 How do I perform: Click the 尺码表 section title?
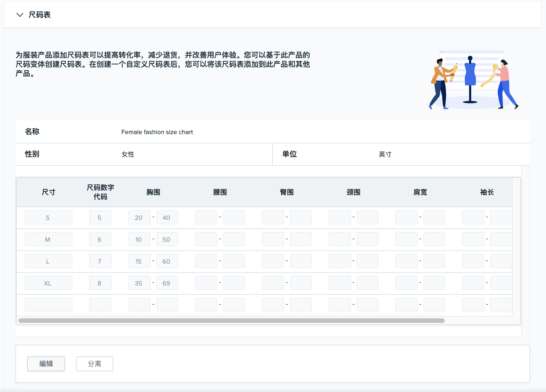pos(40,15)
